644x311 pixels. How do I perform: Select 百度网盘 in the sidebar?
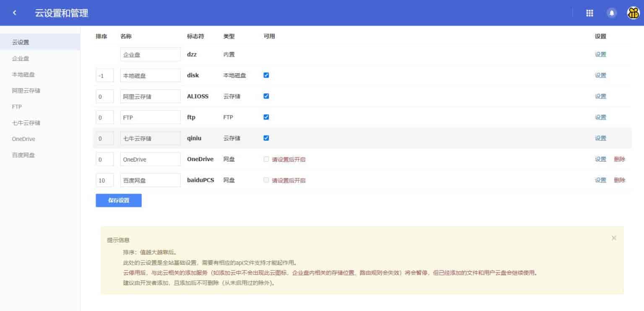pyautogui.click(x=23, y=155)
